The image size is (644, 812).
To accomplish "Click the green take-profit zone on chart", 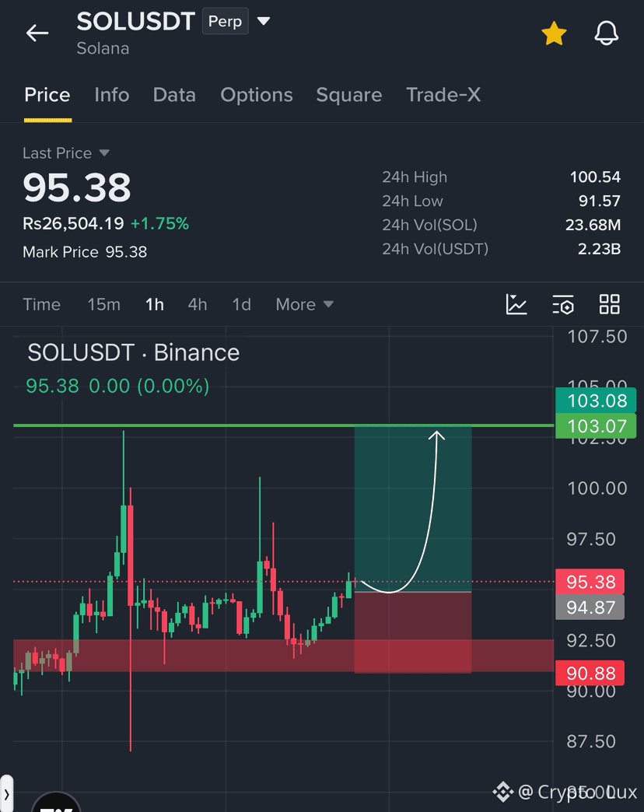I will point(412,509).
